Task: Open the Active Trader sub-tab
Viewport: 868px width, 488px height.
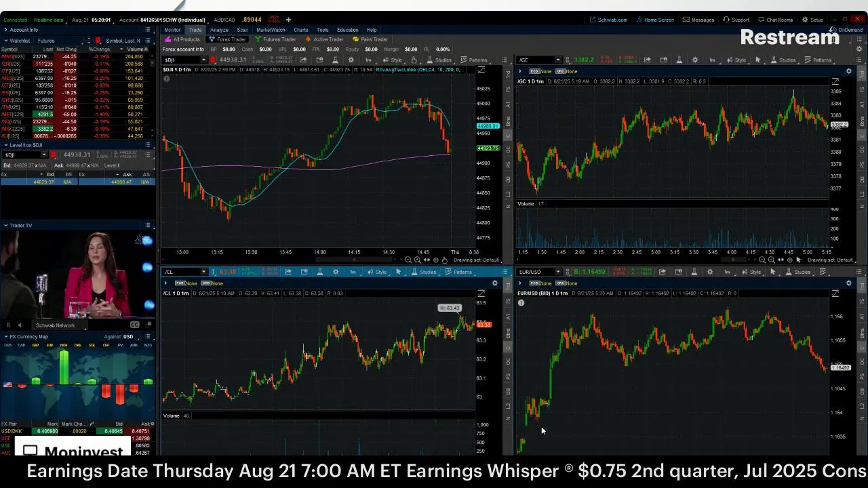Action: (x=325, y=39)
